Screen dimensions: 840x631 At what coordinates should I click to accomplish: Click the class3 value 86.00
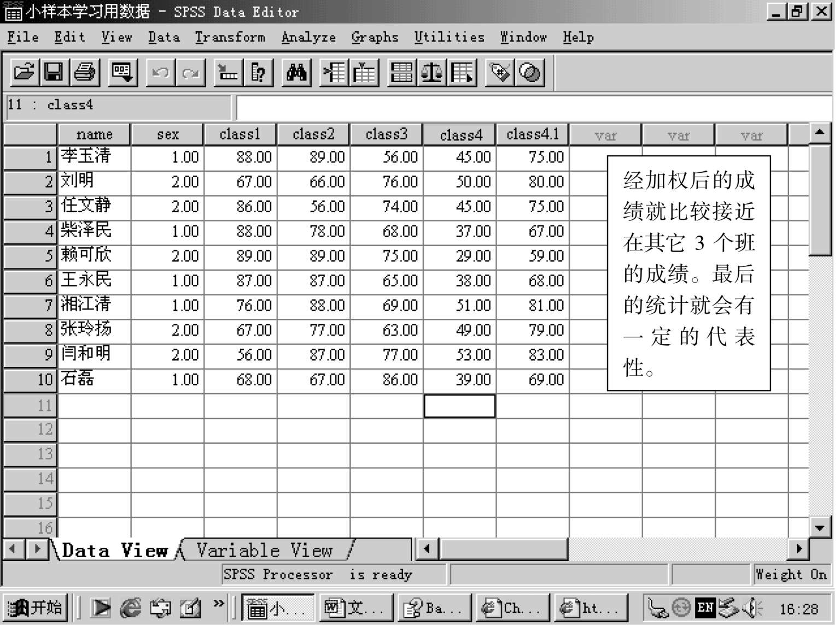387,379
